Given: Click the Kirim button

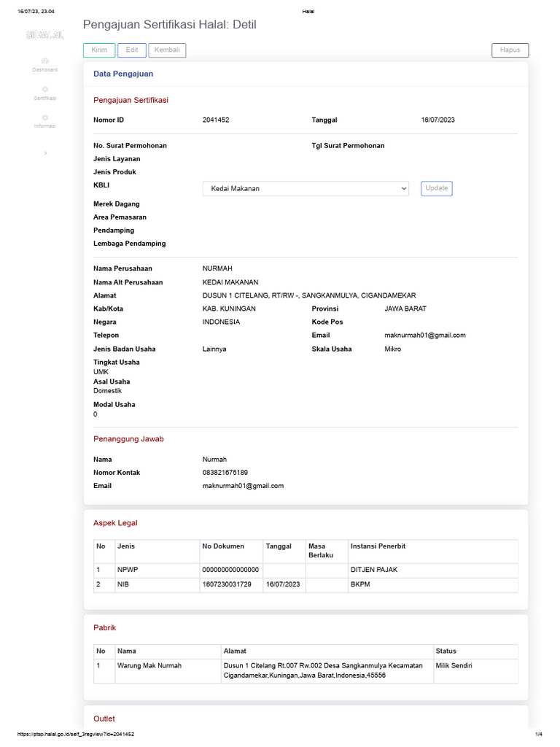Looking at the screenshot, I should (x=99, y=50).
